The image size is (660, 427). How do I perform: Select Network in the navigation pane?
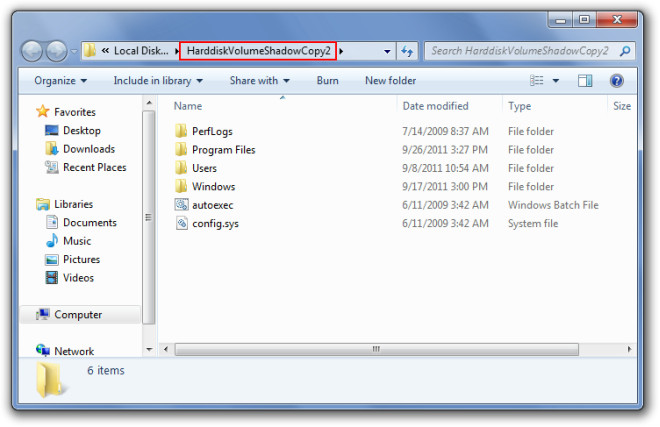74,351
